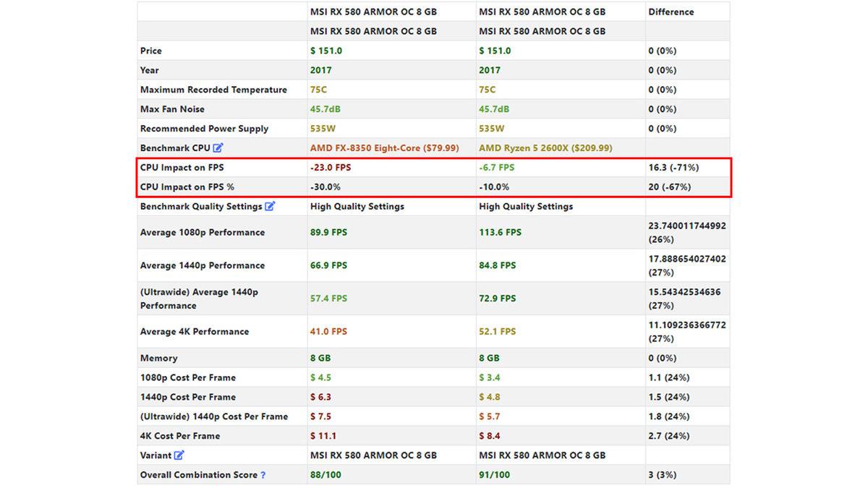The image size is (868, 488).
Task: Click the -23.0 FPS CPU impact value
Action: coord(331,167)
